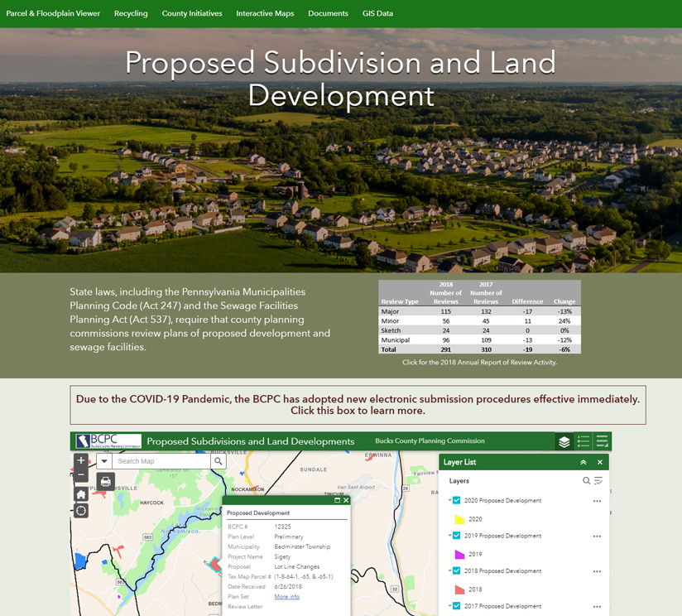Collapse the 2020 Proposed Development layer
Viewport: 682px width, 616px height.
coord(449,500)
